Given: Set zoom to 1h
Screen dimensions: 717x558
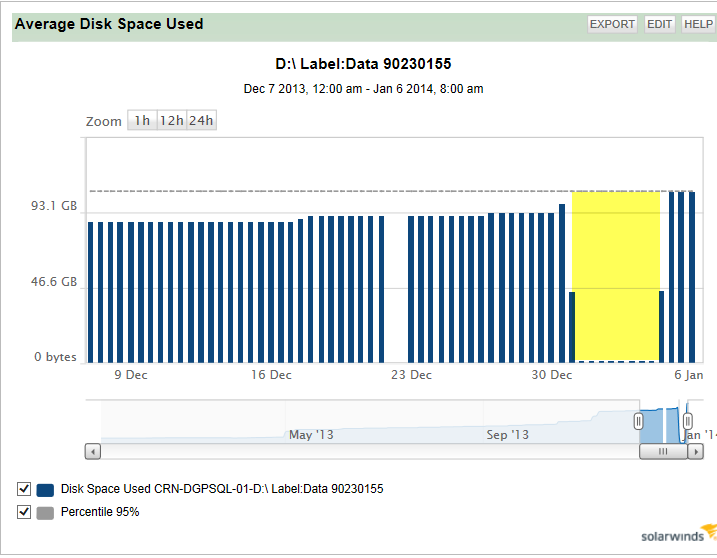Looking at the screenshot, I should pyautogui.click(x=142, y=120).
